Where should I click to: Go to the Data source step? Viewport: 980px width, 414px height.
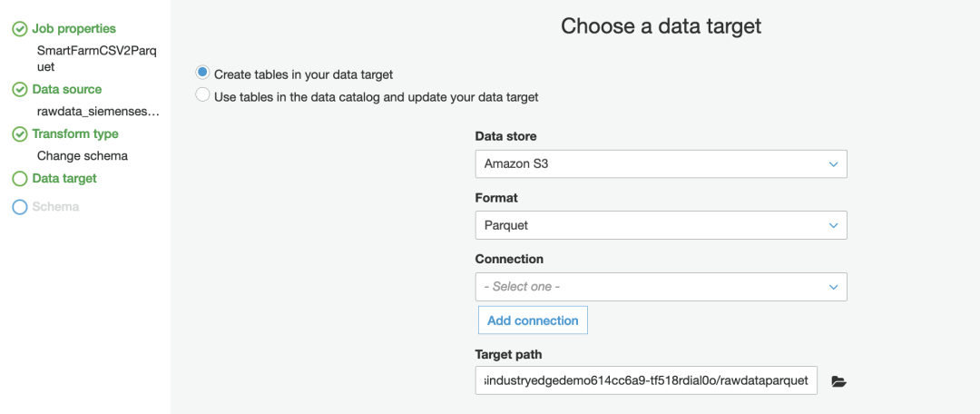(66, 90)
